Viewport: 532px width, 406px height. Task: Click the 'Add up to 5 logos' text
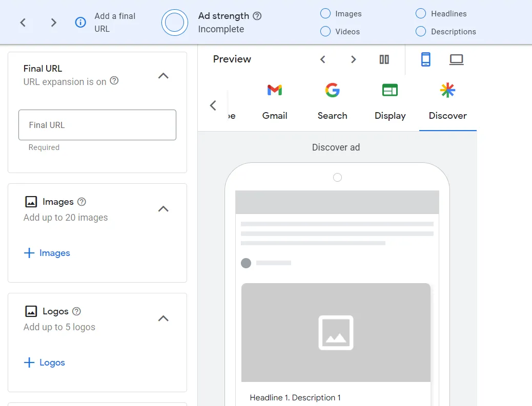[x=59, y=327]
